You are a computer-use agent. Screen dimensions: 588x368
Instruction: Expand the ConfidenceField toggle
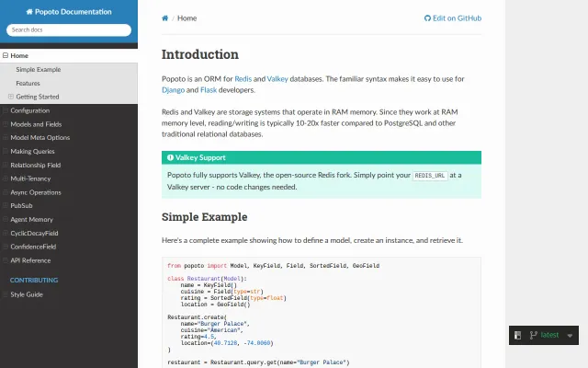point(6,247)
